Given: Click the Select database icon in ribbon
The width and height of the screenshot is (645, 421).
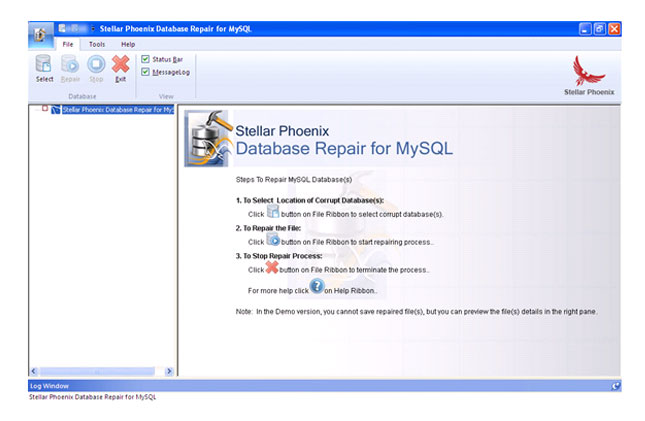Looking at the screenshot, I should (44, 64).
